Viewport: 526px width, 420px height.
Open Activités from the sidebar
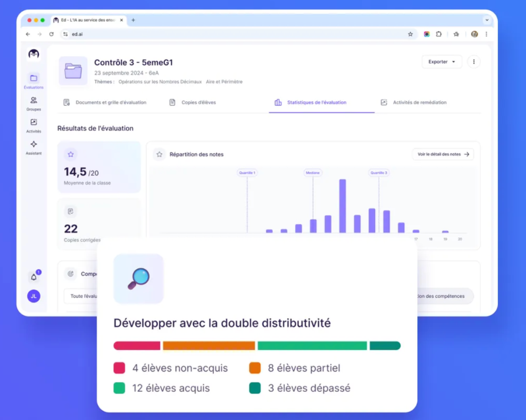point(34,126)
